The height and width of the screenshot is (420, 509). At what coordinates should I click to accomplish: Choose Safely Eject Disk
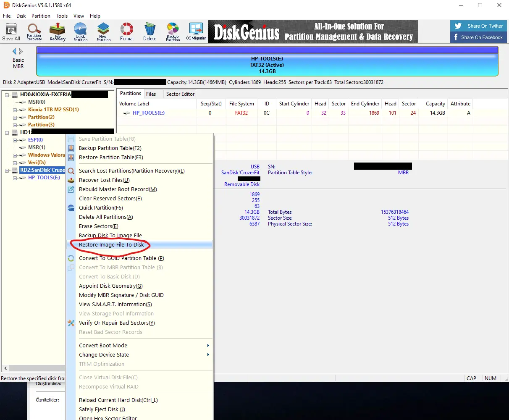139,409
